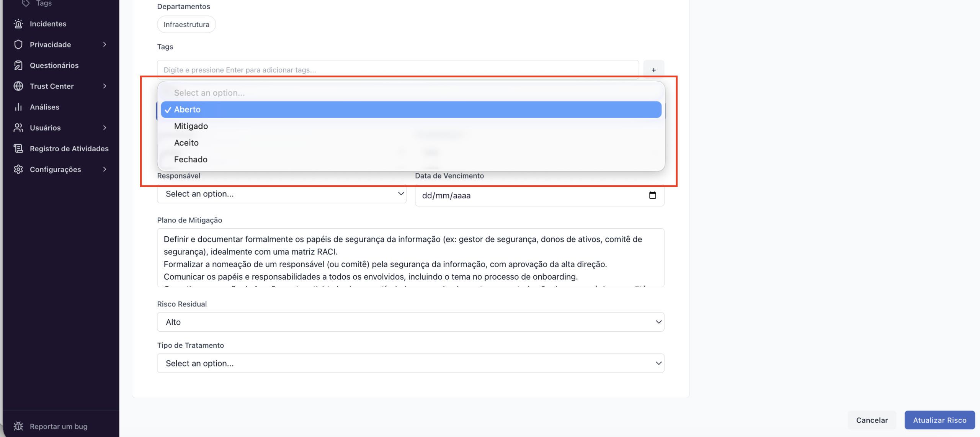The image size is (980, 437).
Task: Expand the Privacidade submenu chevron
Action: [x=105, y=44]
